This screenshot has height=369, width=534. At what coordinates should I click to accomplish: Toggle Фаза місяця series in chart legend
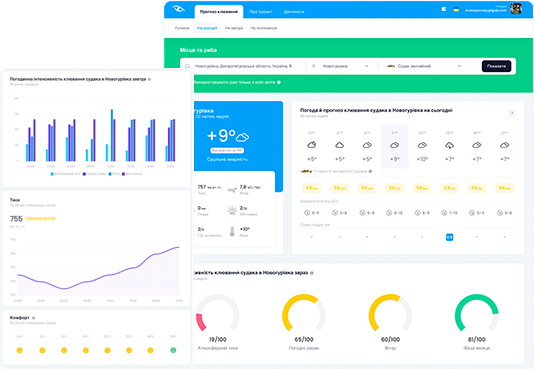click(132, 174)
